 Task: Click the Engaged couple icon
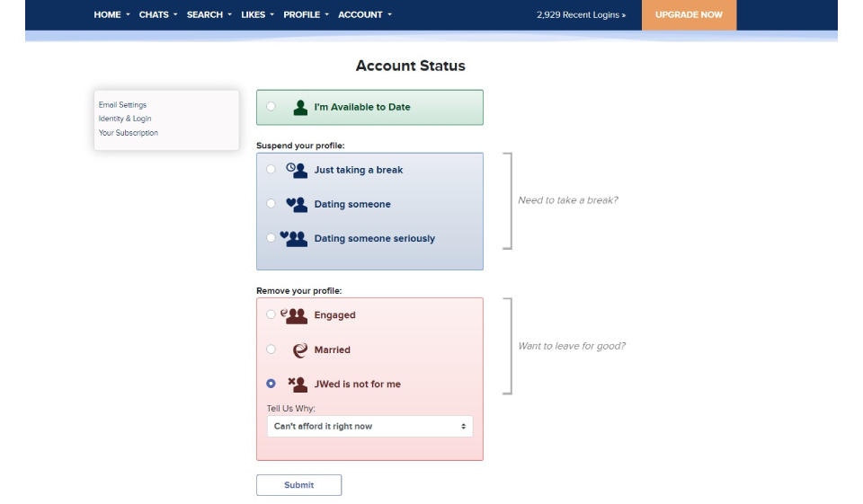click(294, 315)
